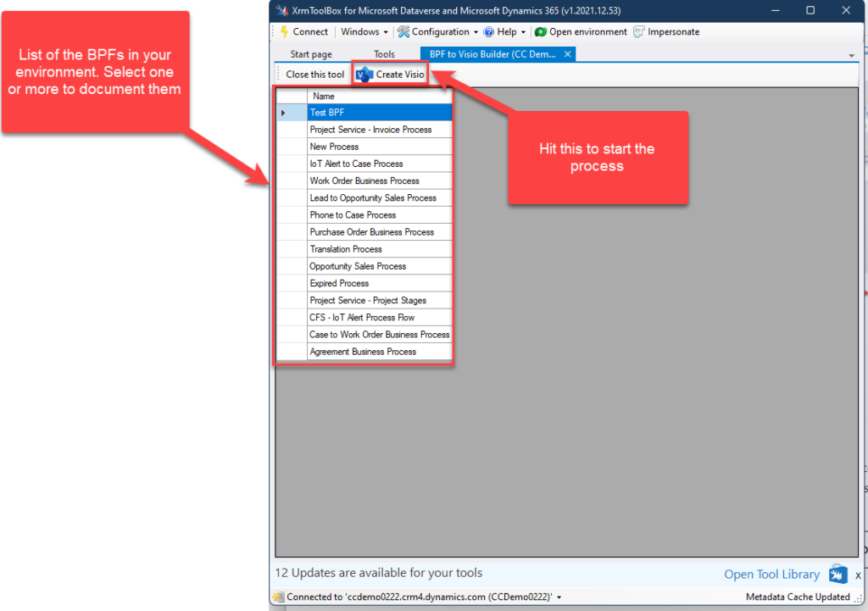Select Case to Work Order Business Process row
The height and width of the screenshot is (611, 868).
click(380, 335)
